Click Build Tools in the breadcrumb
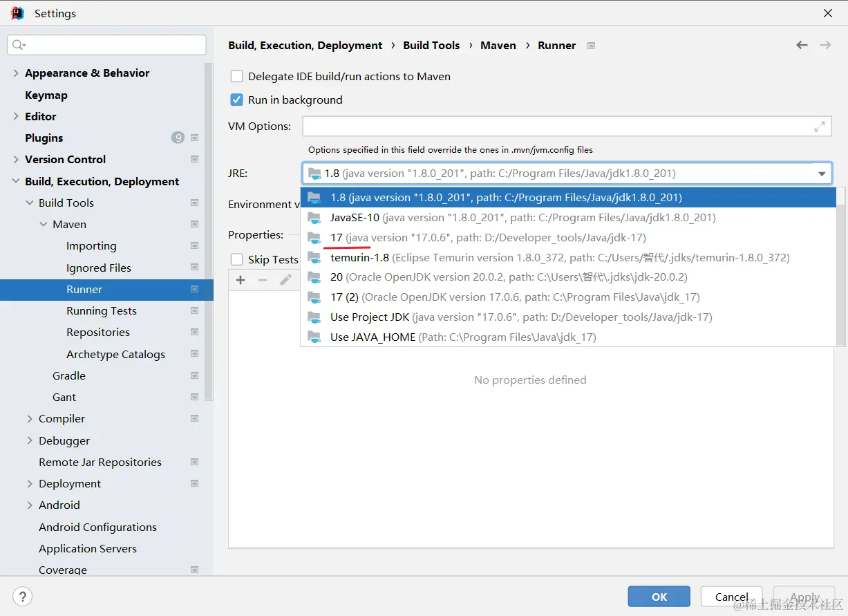 [x=431, y=45]
